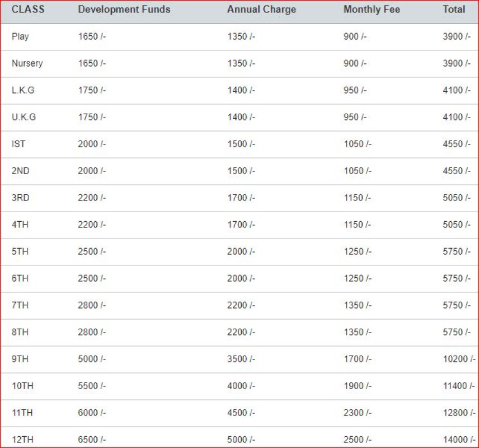Click the 4000 annual charge for 10TH
This screenshot has width=479, height=448.
tap(241, 386)
